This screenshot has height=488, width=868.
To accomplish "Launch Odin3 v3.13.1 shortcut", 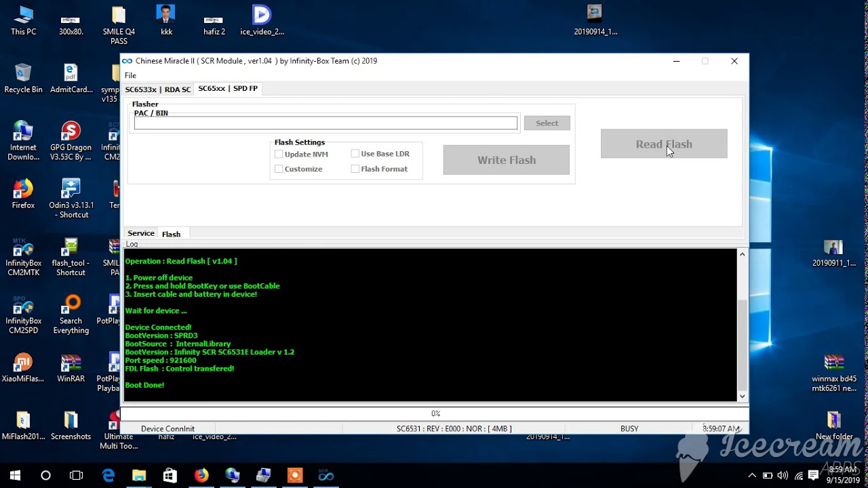I will [x=71, y=199].
